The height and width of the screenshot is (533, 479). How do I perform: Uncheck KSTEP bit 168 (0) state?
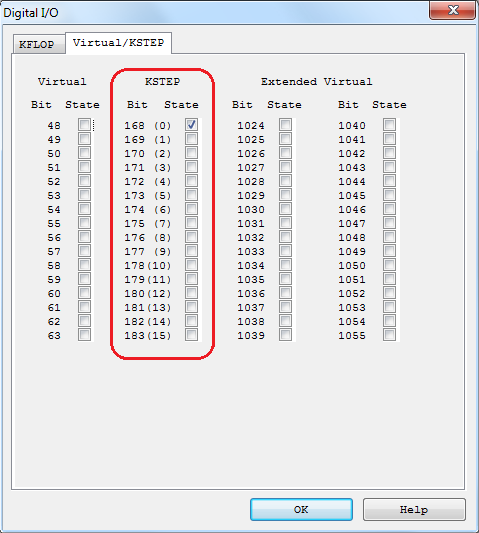point(191,125)
